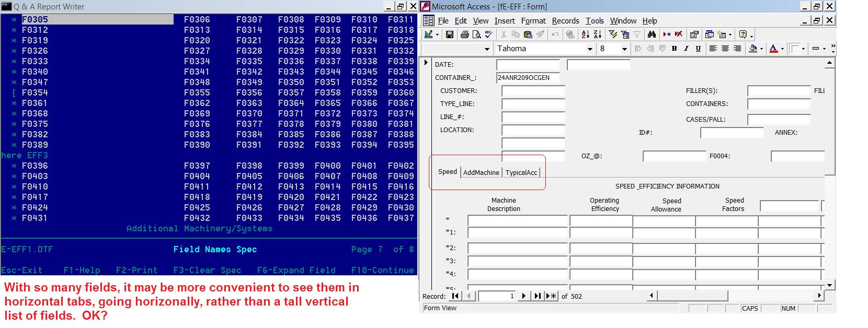
Task: Click the Delete Record toolbar icon
Action: point(679,34)
